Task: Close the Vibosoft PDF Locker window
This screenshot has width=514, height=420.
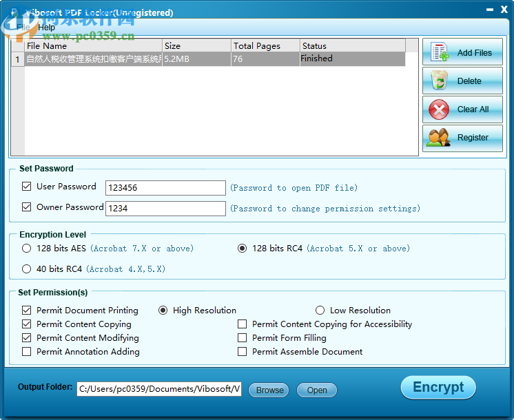Action: click(504, 10)
